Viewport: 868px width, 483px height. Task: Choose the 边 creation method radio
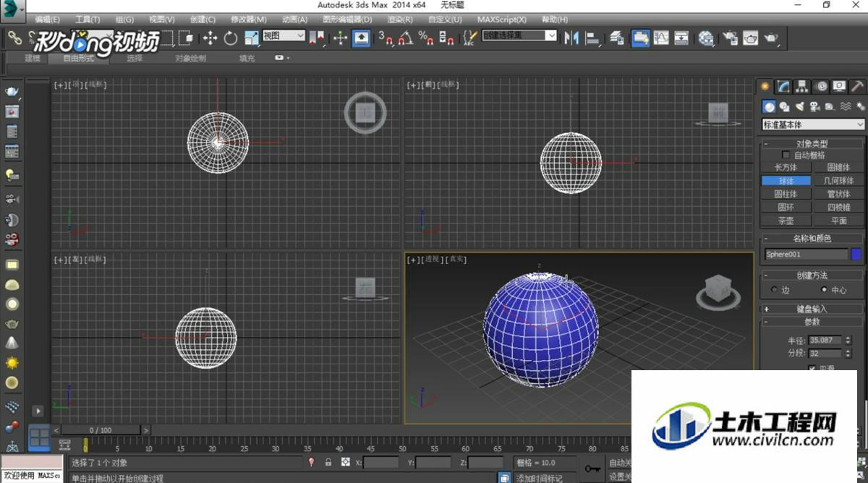coord(774,289)
